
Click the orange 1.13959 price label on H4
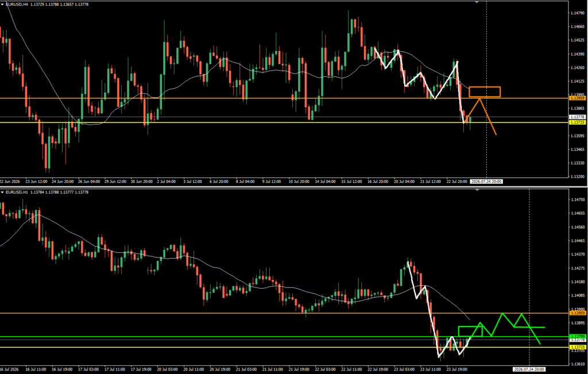pos(578,98)
